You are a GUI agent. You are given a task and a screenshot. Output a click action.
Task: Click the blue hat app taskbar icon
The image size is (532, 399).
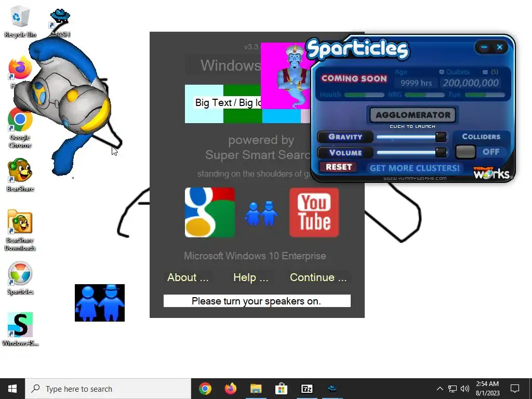click(332, 389)
